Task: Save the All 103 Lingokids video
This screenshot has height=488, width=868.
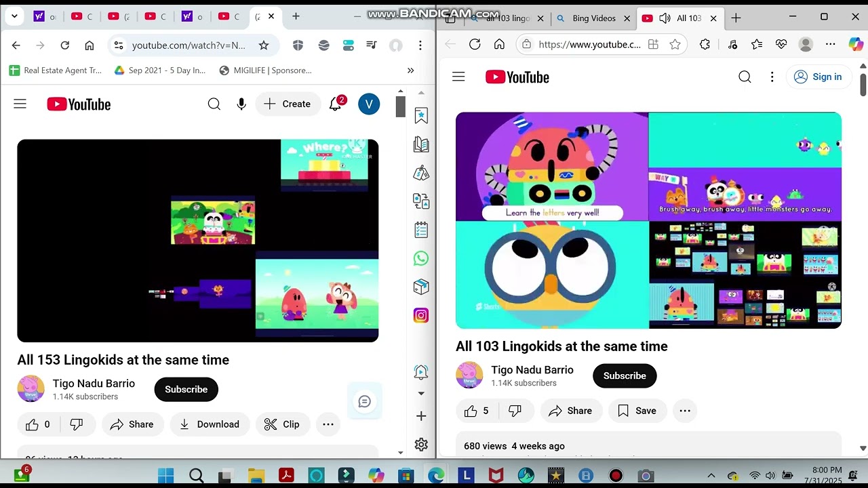Action: coord(637,411)
